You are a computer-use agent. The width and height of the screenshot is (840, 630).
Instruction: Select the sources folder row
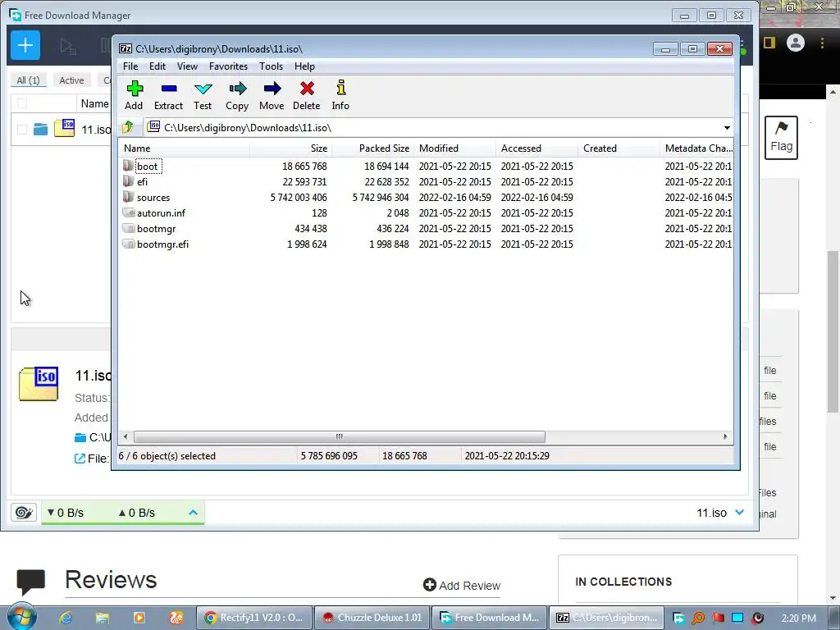[426, 197]
